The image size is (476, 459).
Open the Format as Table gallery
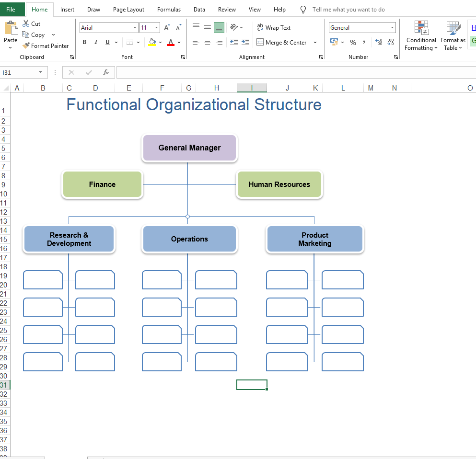click(x=453, y=35)
